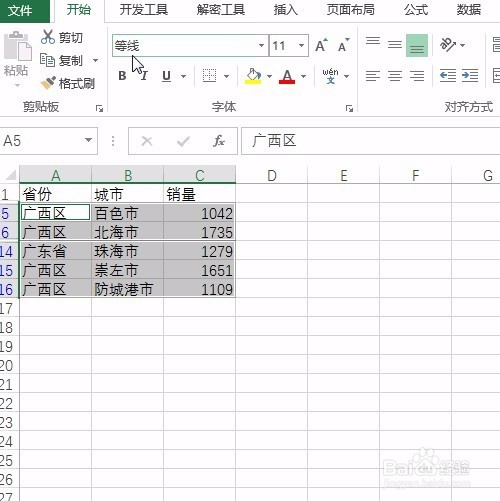This screenshot has height=501, width=500.
Task: Expand Copy options dropdown arrow
Action: tap(96, 60)
